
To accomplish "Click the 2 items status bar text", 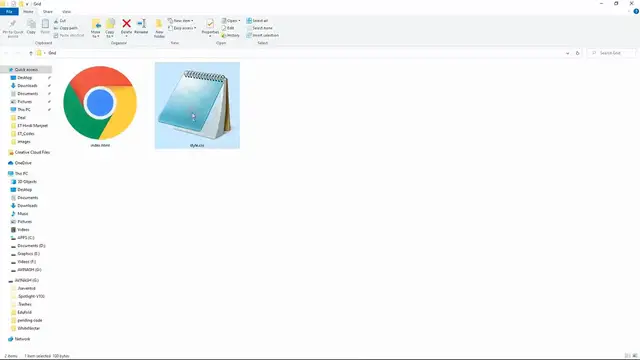I will [x=11, y=356].
